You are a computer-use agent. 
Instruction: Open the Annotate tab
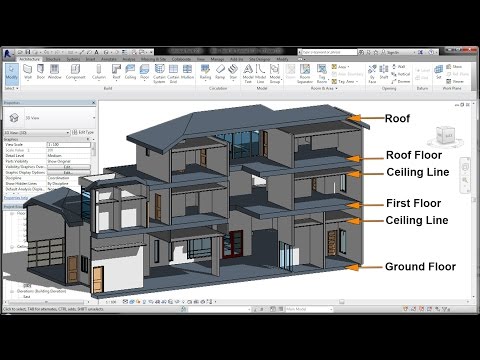[109, 59]
